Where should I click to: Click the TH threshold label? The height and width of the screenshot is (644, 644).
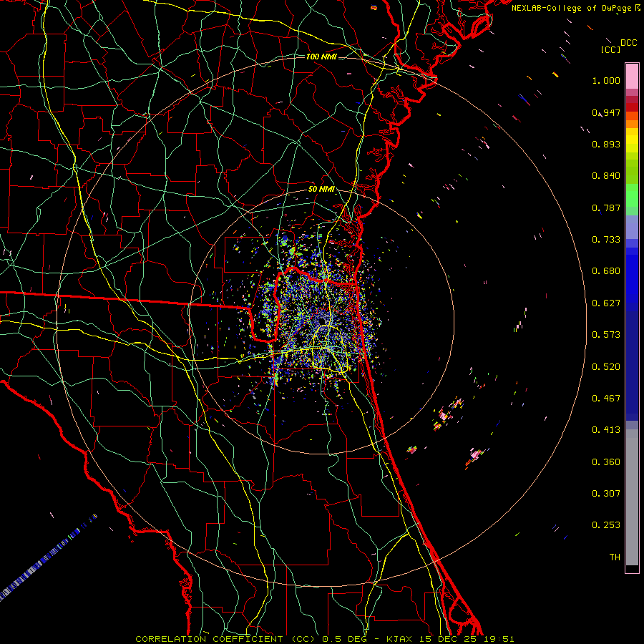click(615, 557)
